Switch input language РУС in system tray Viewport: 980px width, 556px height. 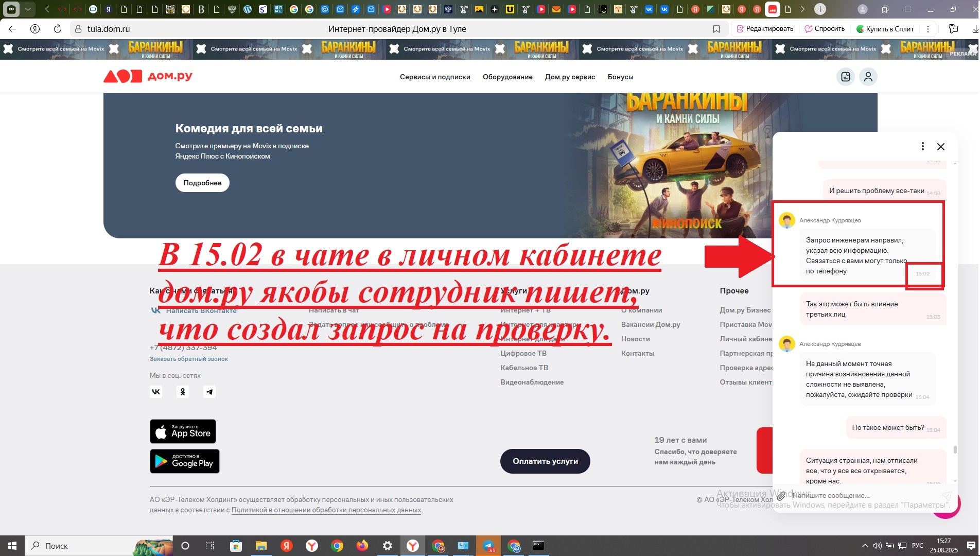click(917, 546)
